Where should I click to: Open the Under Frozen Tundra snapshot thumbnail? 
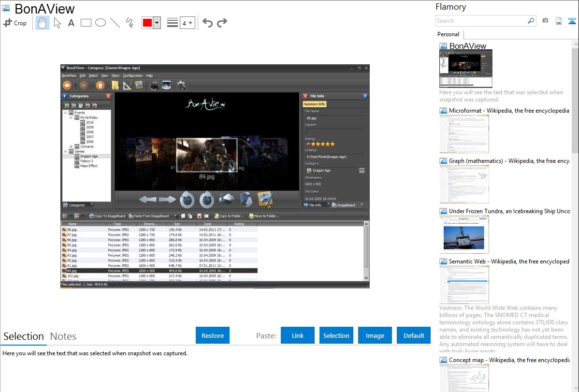(464, 234)
